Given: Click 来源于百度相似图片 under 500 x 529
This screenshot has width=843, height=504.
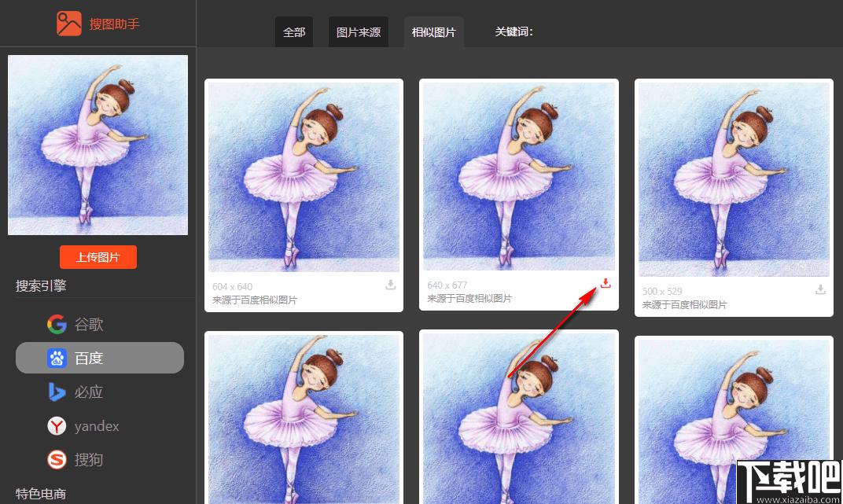Looking at the screenshot, I should (684, 304).
